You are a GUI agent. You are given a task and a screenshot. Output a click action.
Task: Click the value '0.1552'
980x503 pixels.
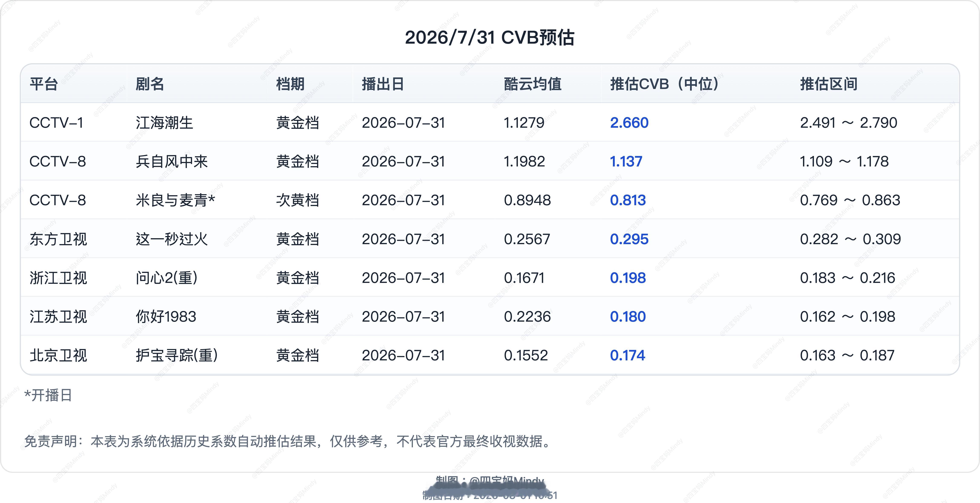point(526,355)
